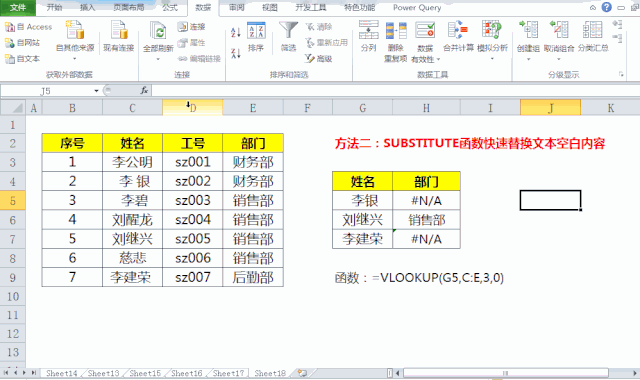Screen dimensions: 640x380
Task: Insert a new worksheet tab icon
Action: 302,373
